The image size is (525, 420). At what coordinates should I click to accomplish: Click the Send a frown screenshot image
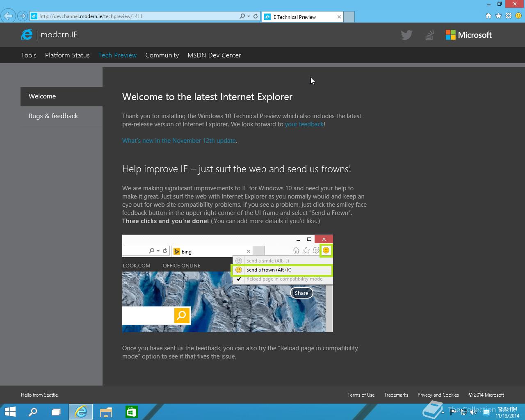[228, 283]
